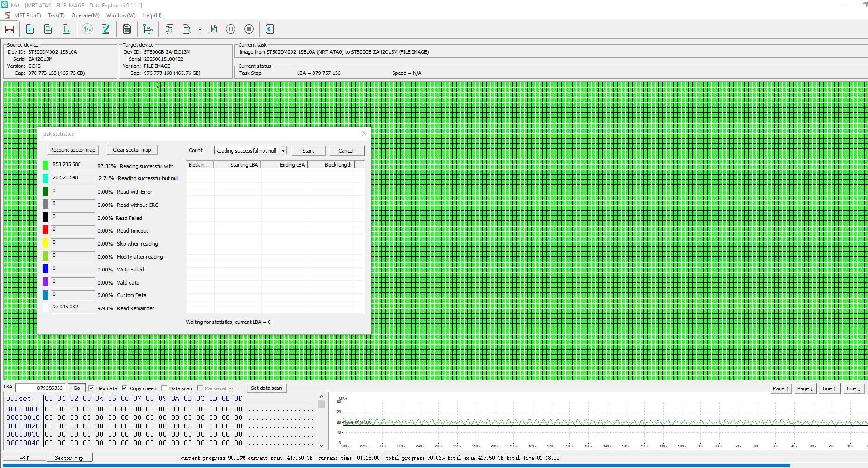The height and width of the screenshot is (468, 868).
Task: Close the Task statistics dialog
Action: pyautogui.click(x=364, y=133)
